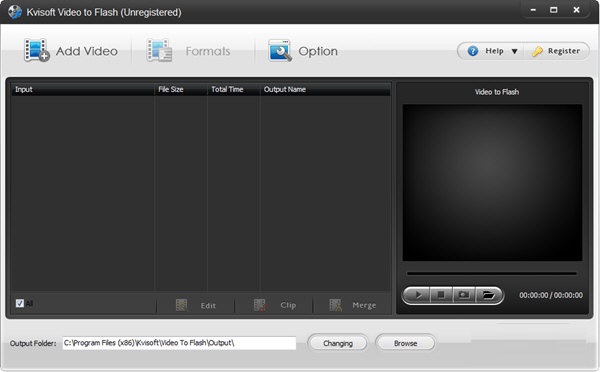Click the 00:00:00 / 00:00:00 time display

click(551, 295)
